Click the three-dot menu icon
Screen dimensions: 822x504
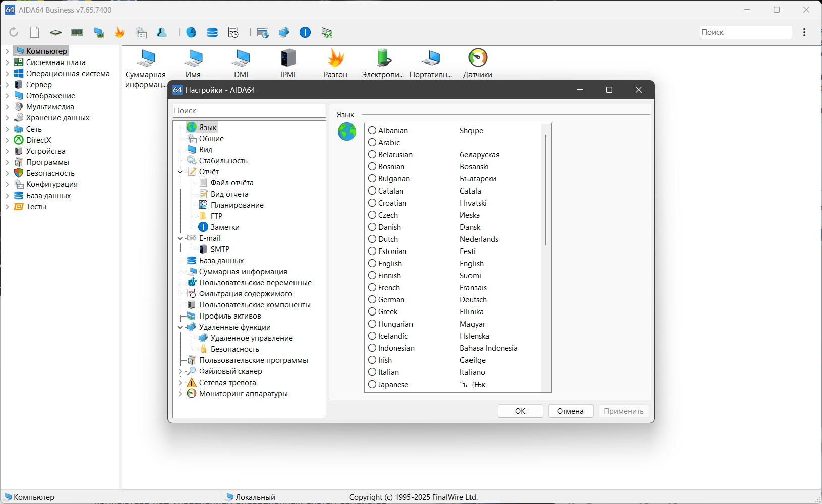click(x=804, y=32)
